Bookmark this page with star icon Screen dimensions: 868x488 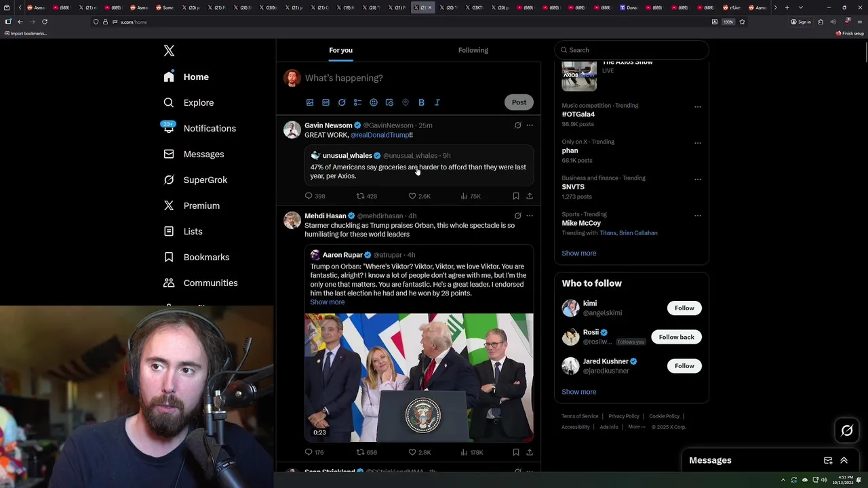742,22
